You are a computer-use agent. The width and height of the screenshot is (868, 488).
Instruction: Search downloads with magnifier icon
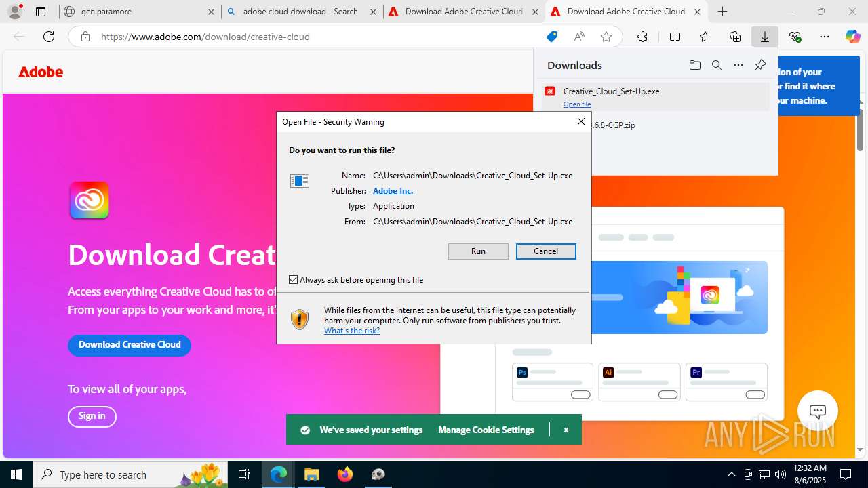tap(717, 65)
